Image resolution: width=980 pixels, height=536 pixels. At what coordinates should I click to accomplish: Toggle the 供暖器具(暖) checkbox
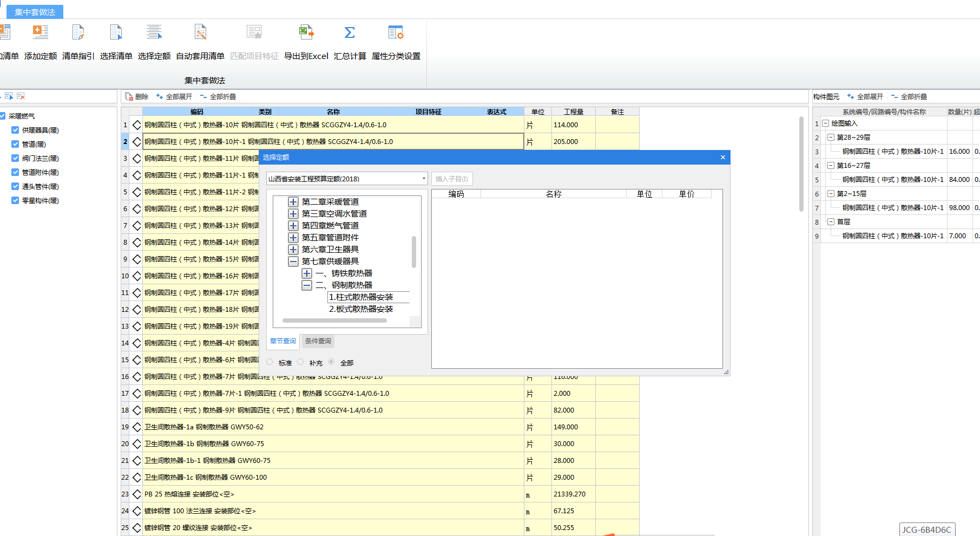coord(15,130)
